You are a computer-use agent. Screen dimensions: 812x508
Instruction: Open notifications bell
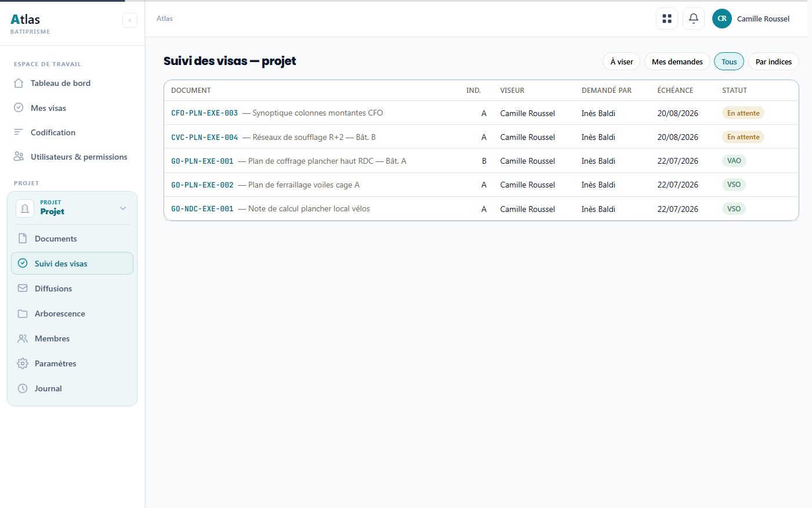coord(694,19)
